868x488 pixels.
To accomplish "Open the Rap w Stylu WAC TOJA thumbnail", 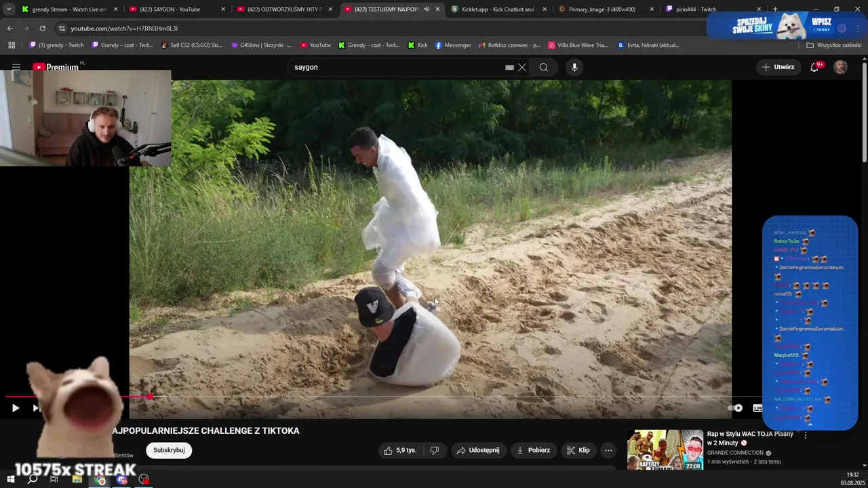I will [x=665, y=450].
